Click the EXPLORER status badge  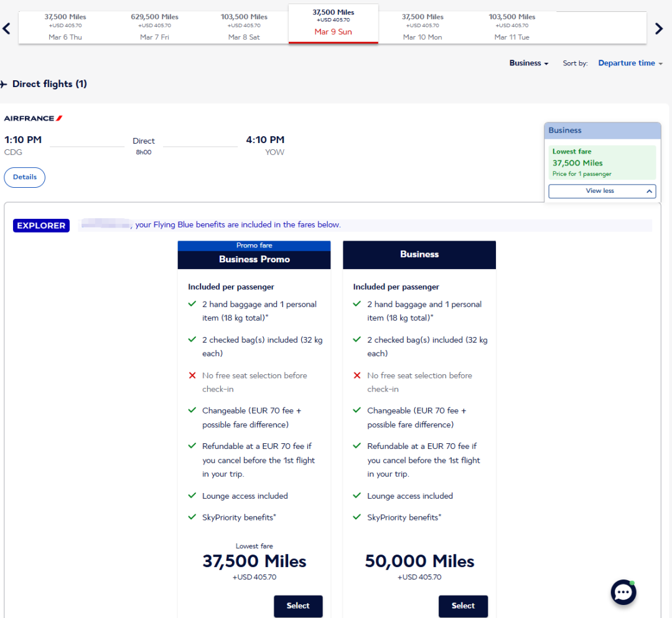tap(41, 226)
